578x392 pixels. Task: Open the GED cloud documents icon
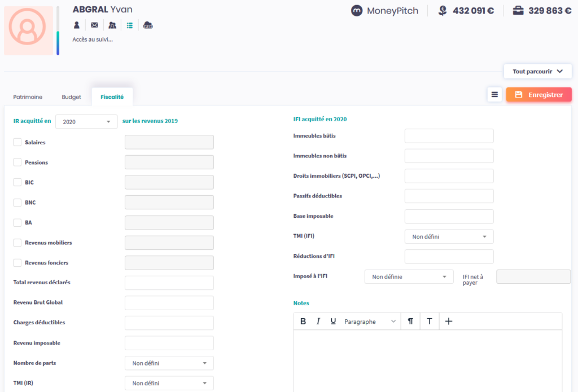coord(148,25)
